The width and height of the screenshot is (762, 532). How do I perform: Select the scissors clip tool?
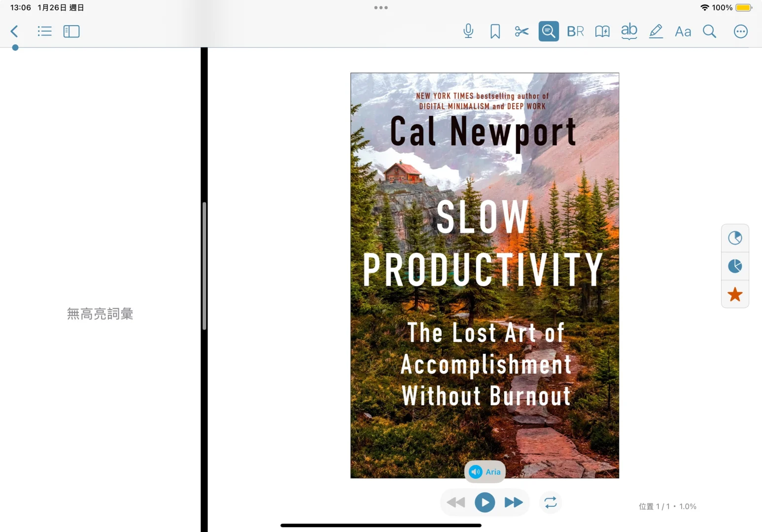click(521, 32)
